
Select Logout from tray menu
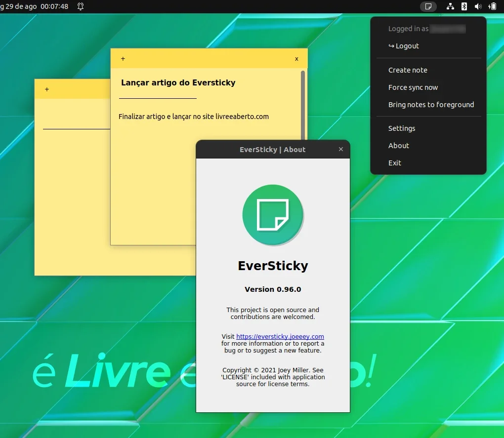coord(404,46)
